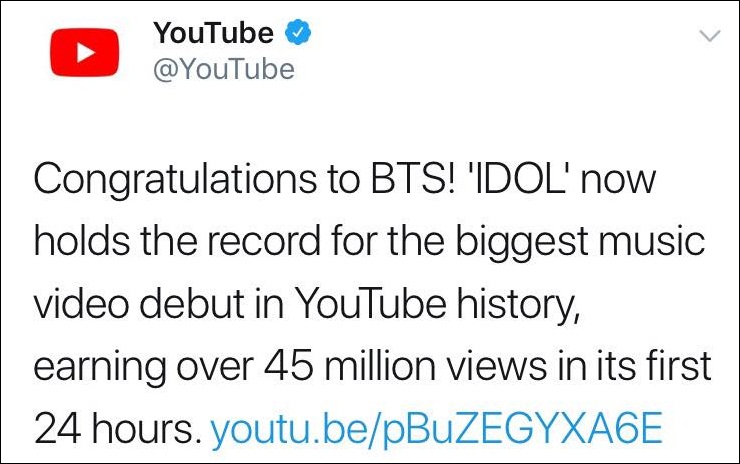
Task: Click the red YouTube play logo avatar
Action: coord(84,52)
